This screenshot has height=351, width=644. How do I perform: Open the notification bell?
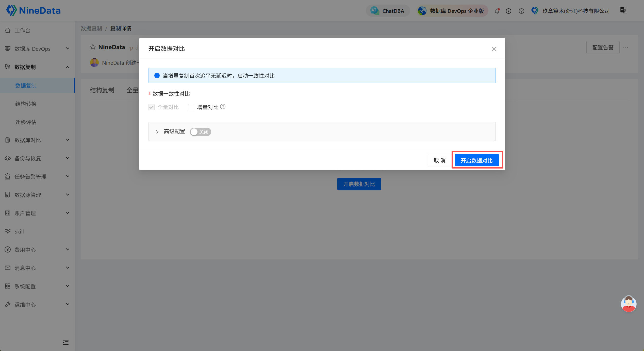tap(497, 11)
